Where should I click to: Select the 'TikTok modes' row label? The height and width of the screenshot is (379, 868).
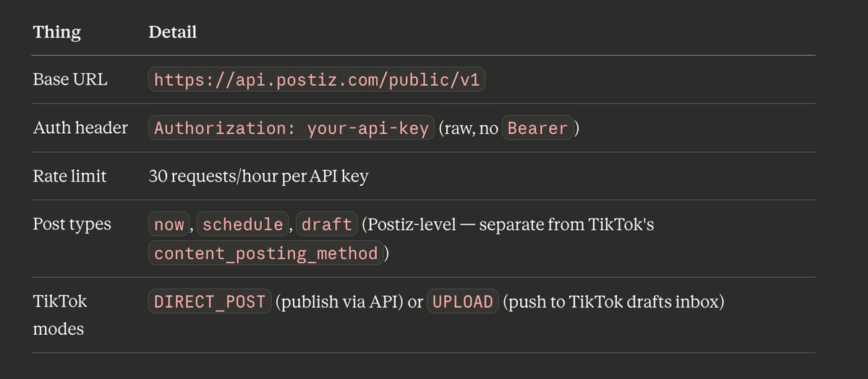click(x=59, y=315)
